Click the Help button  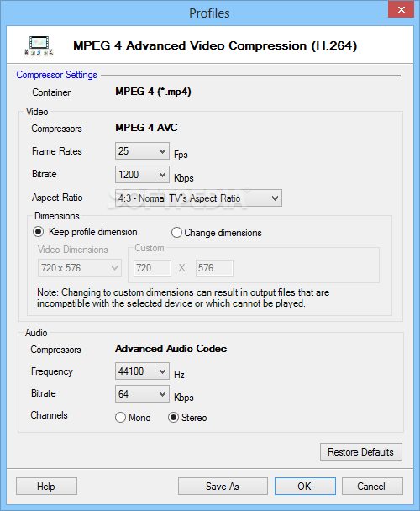46,487
